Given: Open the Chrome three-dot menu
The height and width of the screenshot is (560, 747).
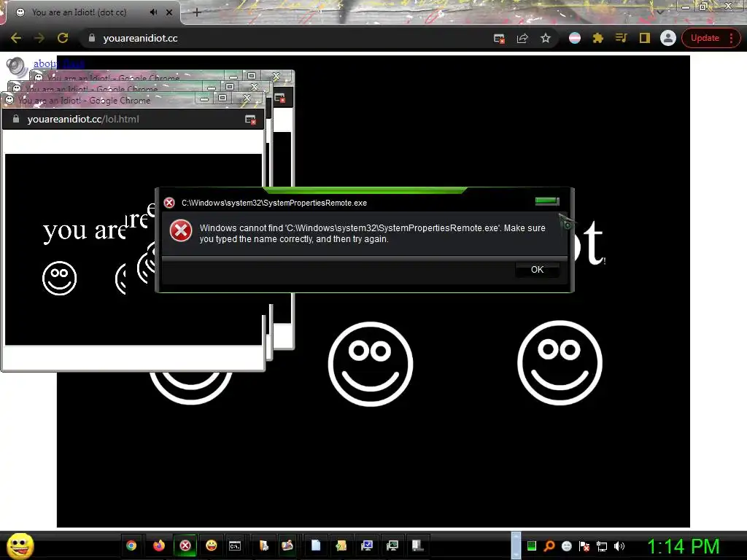Looking at the screenshot, I should pyautogui.click(x=731, y=38).
